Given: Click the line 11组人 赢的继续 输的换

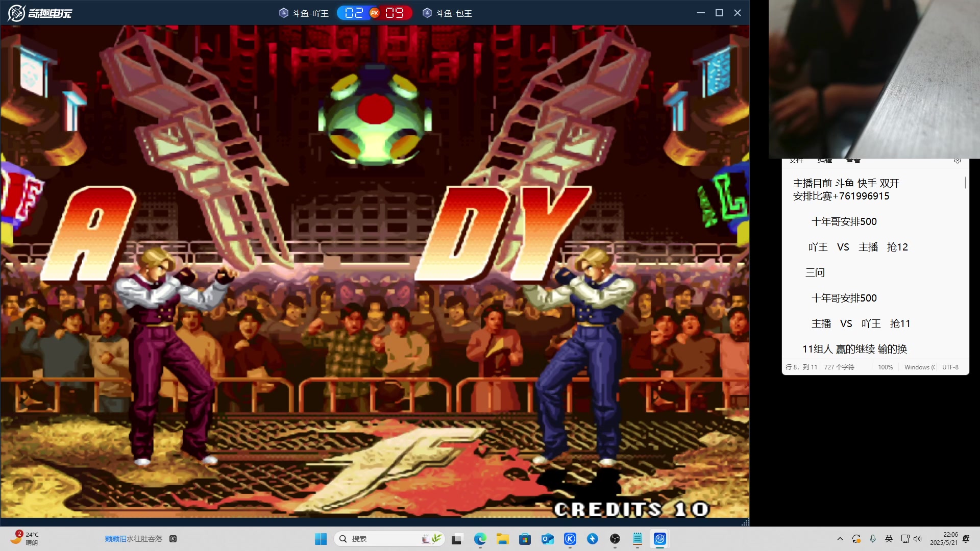Looking at the screenshot, I should click(854, 349).
